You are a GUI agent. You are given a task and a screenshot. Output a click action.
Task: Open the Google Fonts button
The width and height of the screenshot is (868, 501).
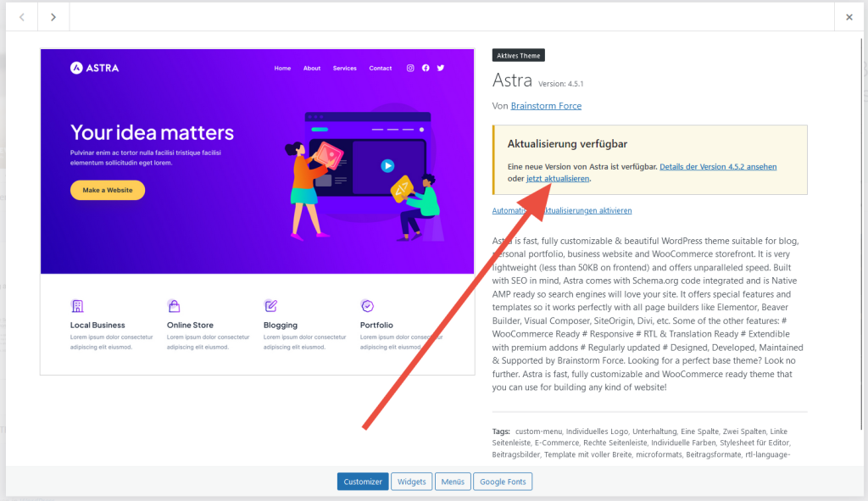pos(503,481)
